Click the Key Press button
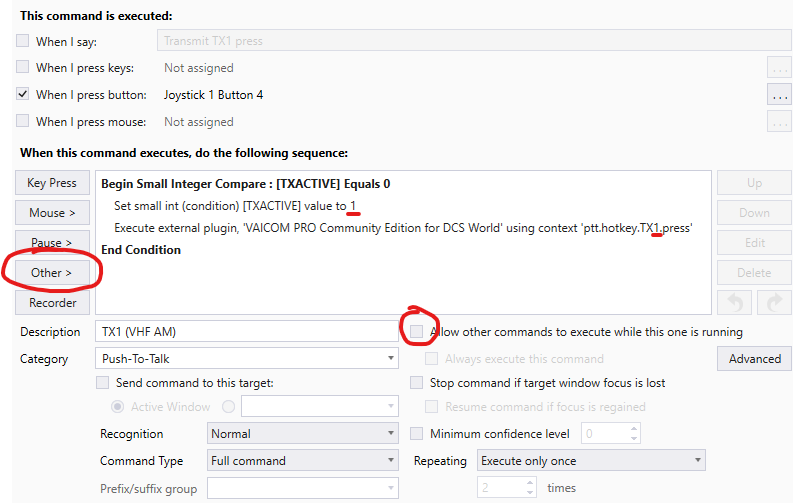 click(52, 182)
